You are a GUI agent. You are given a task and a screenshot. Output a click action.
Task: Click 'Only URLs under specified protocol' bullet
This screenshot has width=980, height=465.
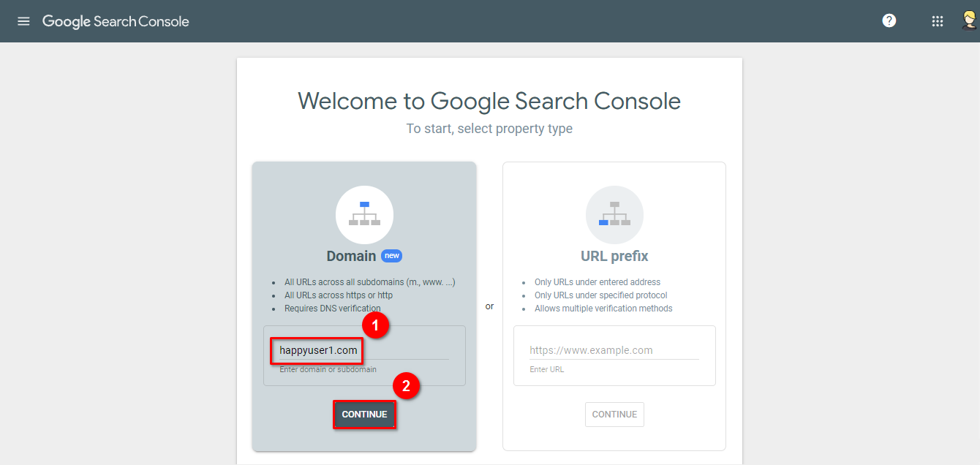click(601, 295)
